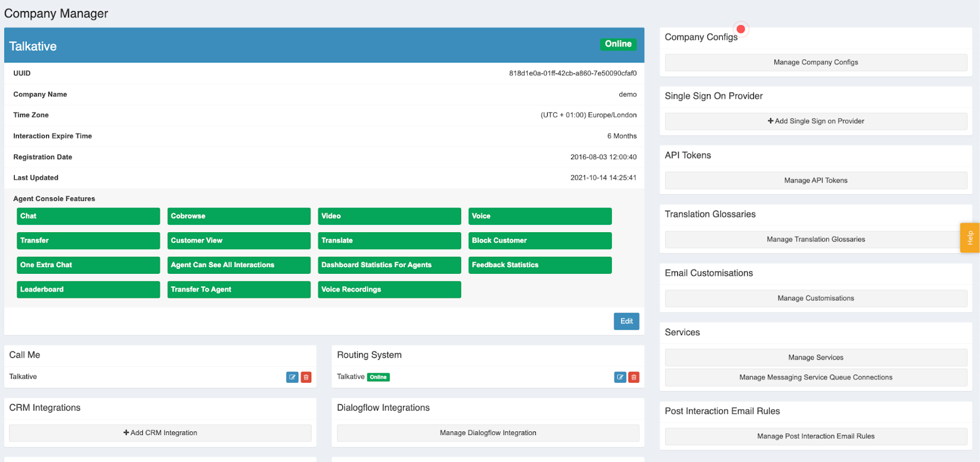Open Manage Dialogflow Integration

[488, 433]
